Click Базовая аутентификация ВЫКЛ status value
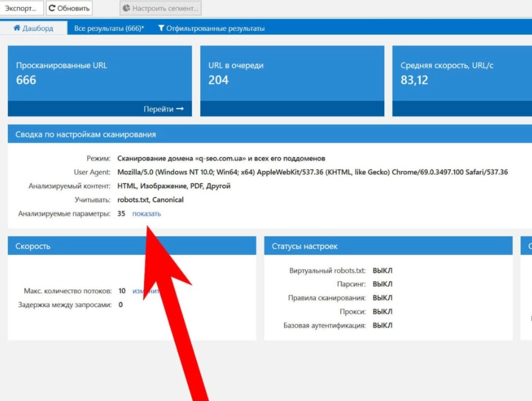The height and width of the screenshot is (401, 532). click(382, 326)
